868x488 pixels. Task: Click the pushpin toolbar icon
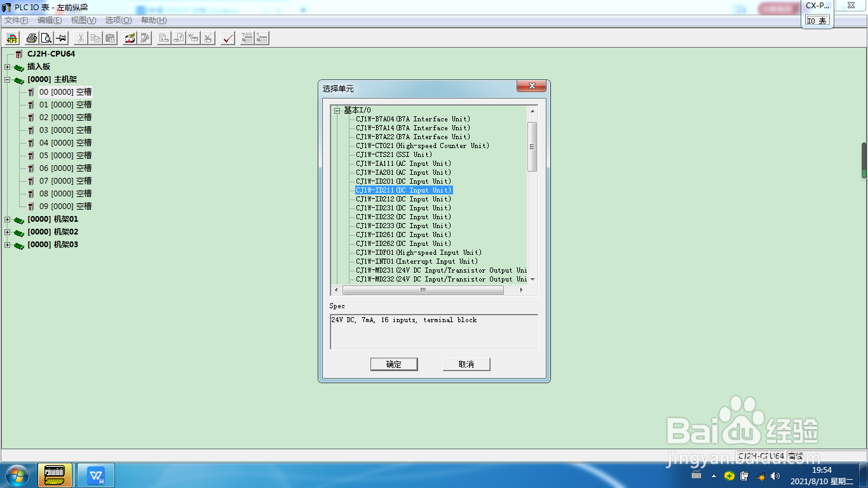[x=61, y=38]
